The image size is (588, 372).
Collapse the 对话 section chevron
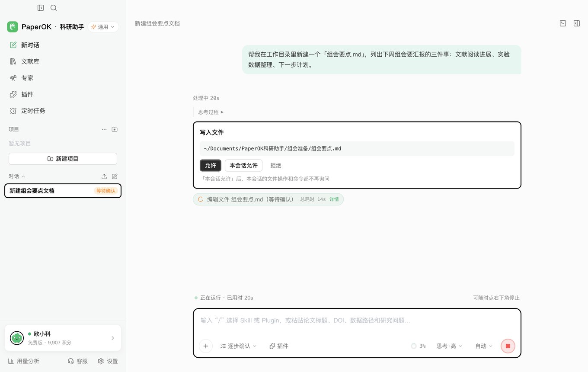click(x=23, y=176)
